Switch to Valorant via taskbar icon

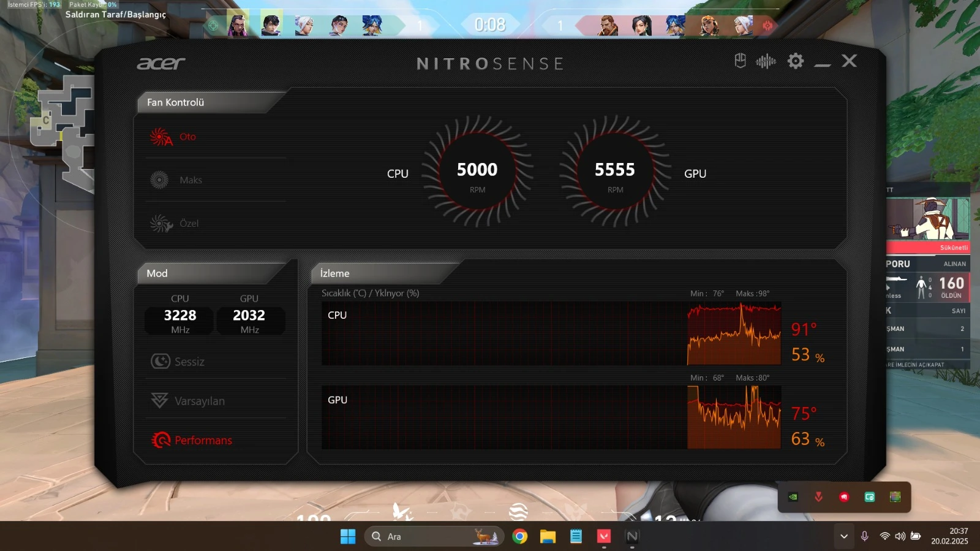click(604, 536)
